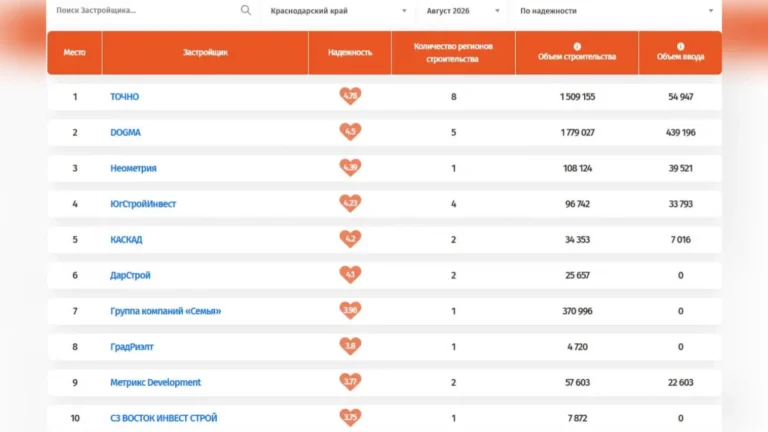Open the ТОЧНО developer link
The image size is (768, 432).
124,96
